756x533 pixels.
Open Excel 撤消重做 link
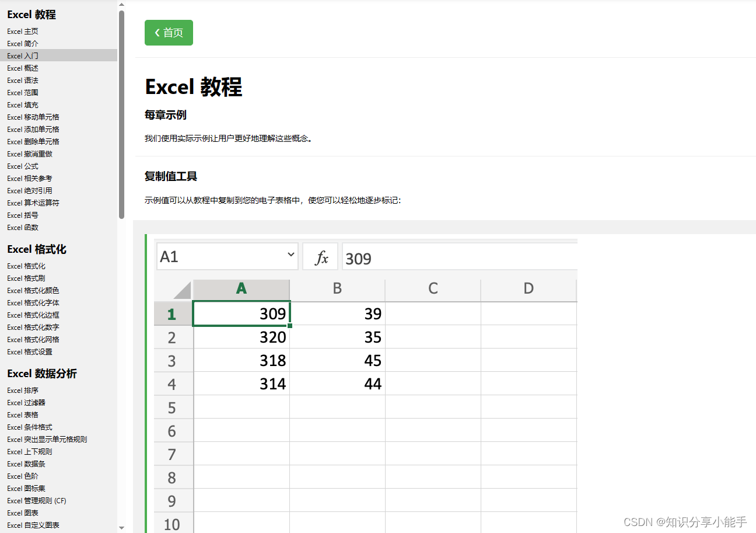(30, 154)
